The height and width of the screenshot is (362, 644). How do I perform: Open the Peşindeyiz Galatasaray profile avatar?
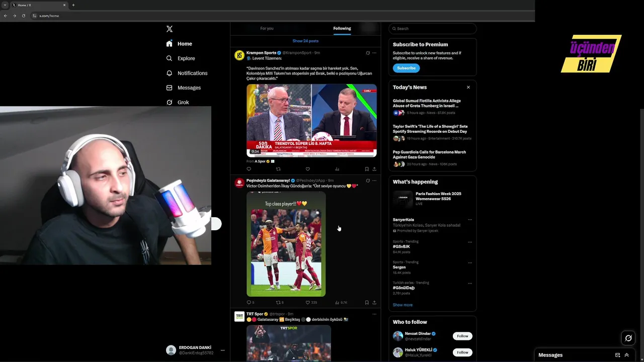(239, 183)
